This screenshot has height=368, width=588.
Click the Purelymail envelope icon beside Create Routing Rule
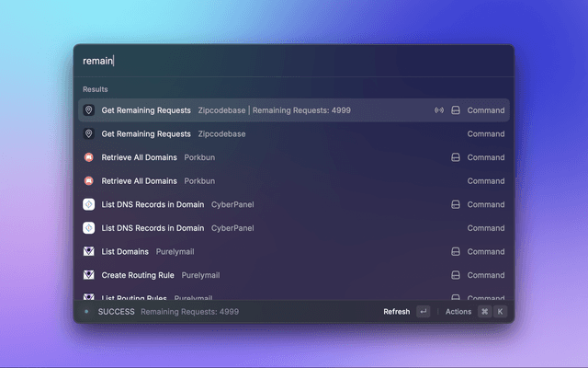coord(89,275)
